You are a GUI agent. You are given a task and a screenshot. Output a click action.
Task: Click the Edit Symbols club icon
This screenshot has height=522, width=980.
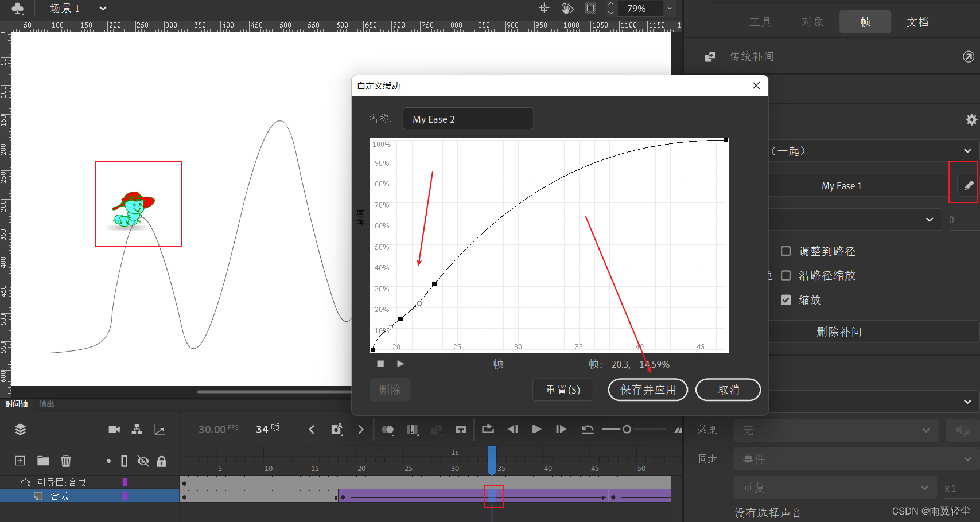(x=18, y=8)
